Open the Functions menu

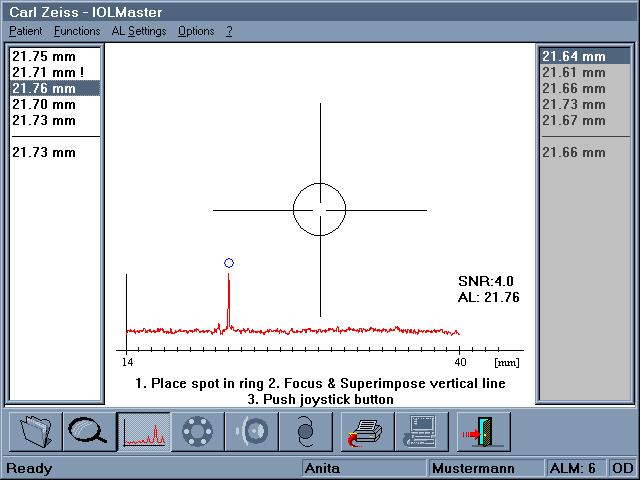(x=77, y=31)
